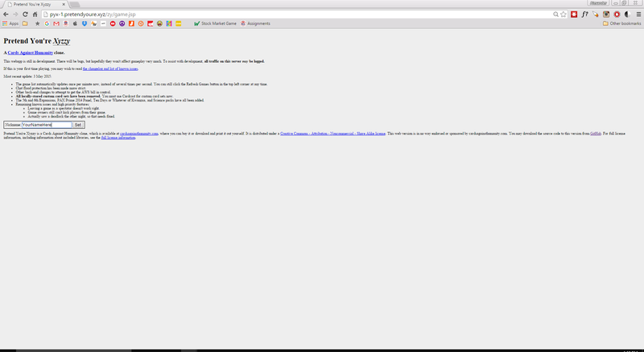
Task: Click the red Opera-style circle extension icon
Action: pyautogui.click(x=617, y=14)
